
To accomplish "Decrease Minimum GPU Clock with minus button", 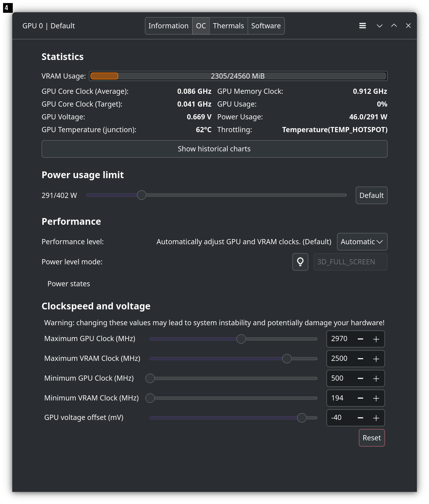I will pyautogui.click(x=361, y=379).
